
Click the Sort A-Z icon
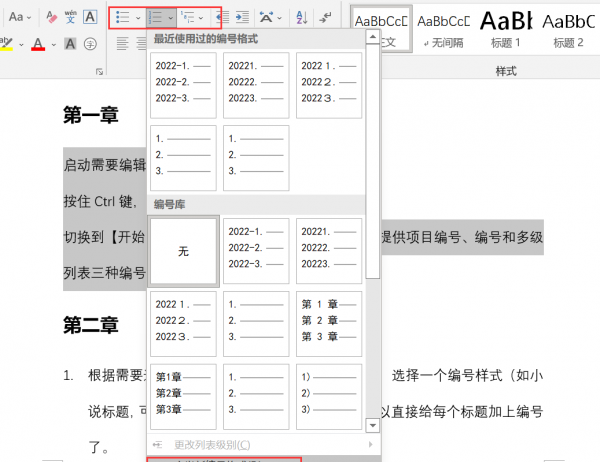pyautogui.click(x=302, y=17)
